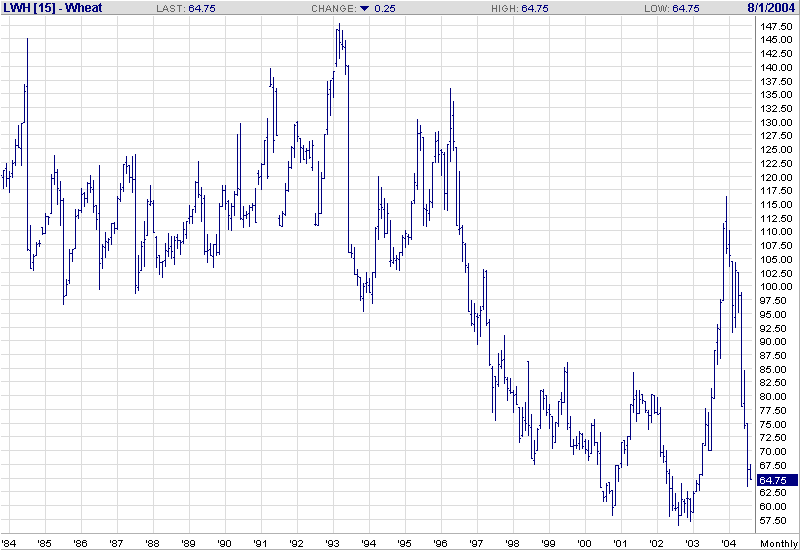The image size is (800, 550).
Task: Click the '00 year label on time axis
Action: click(585, 543)
